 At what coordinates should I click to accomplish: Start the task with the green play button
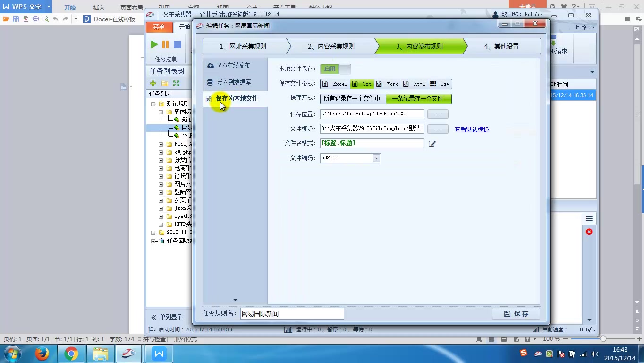tap(154, 44)
